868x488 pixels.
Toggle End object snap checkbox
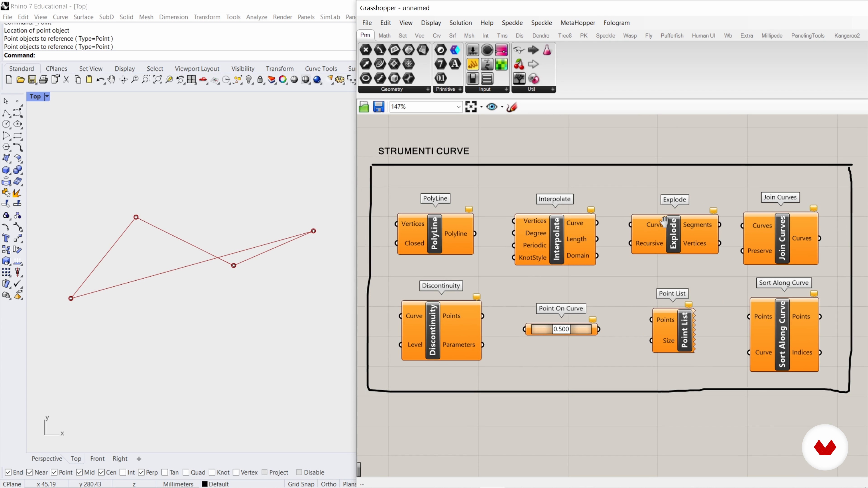[x=8, y=472]
